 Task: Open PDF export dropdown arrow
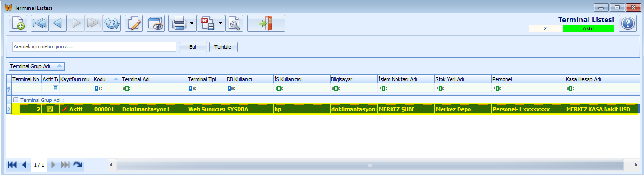221,23
